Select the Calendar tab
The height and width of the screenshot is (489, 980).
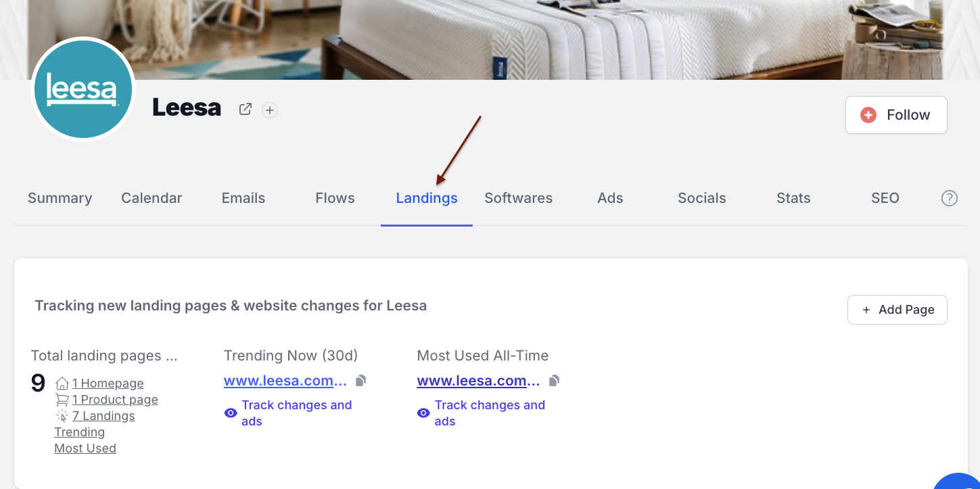click(151, 198)
